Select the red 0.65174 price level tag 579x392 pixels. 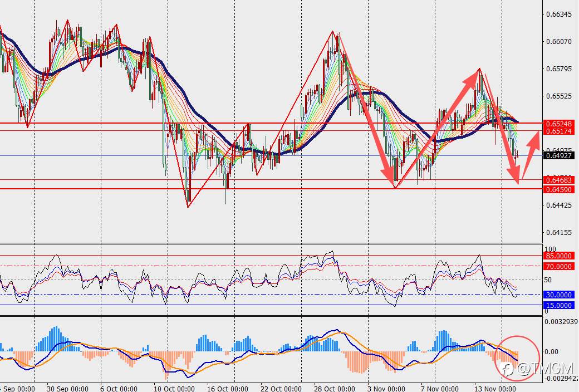(x=559, y=131)
